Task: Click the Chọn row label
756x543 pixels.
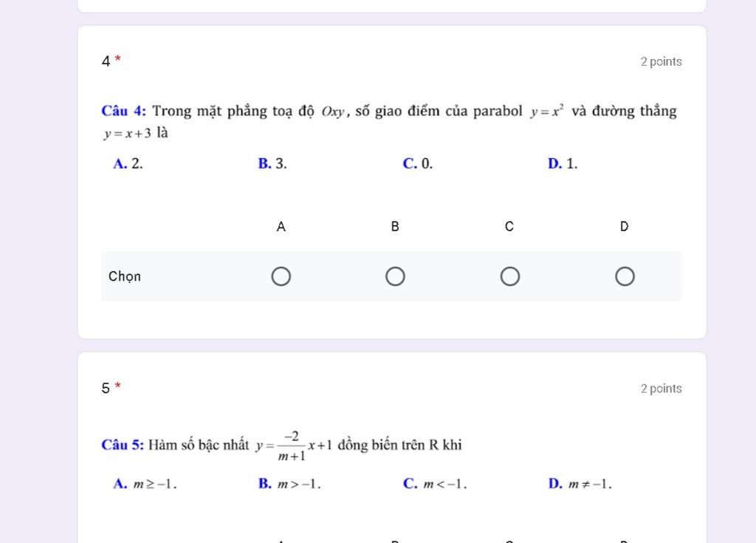Action: point(125,276)
